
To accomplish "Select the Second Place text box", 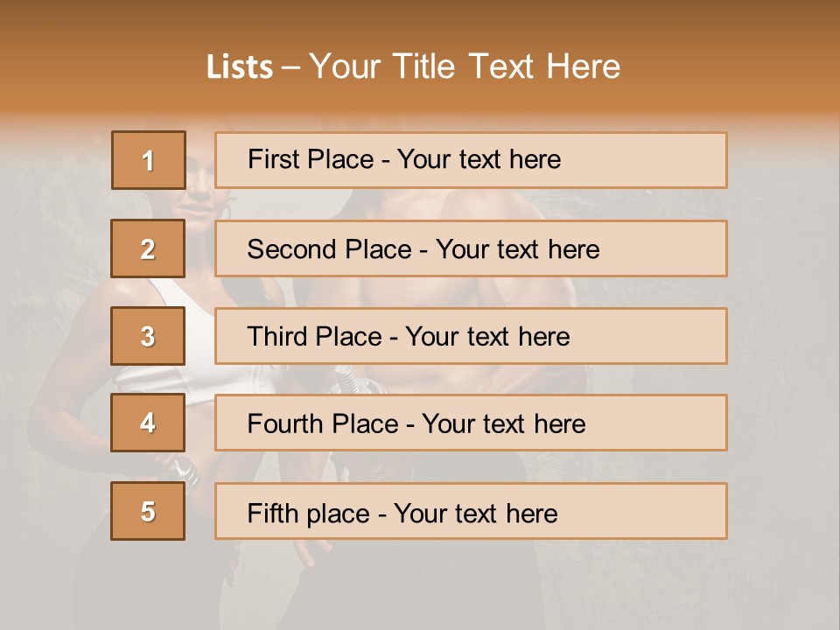I will (471, 248).
